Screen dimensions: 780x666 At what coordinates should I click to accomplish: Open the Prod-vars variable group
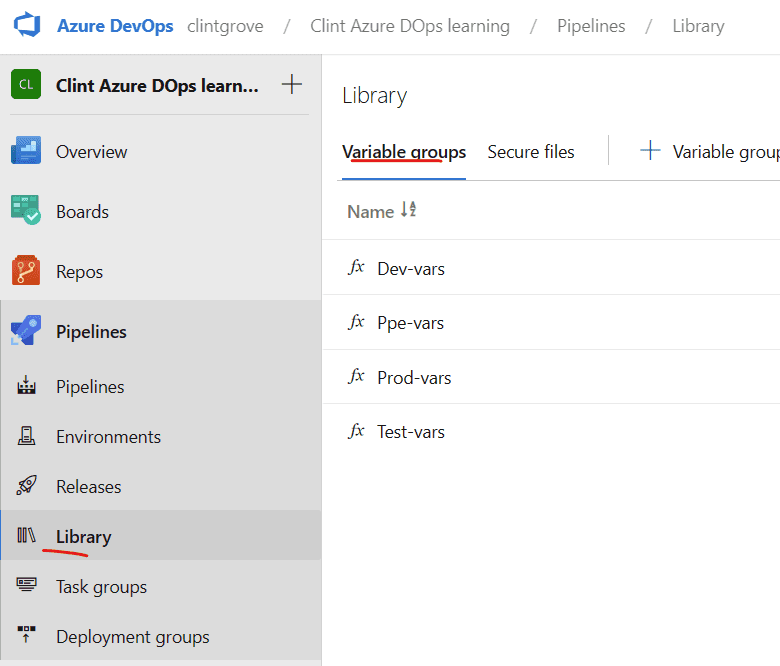pyautogui.click(x=414, y=378)
